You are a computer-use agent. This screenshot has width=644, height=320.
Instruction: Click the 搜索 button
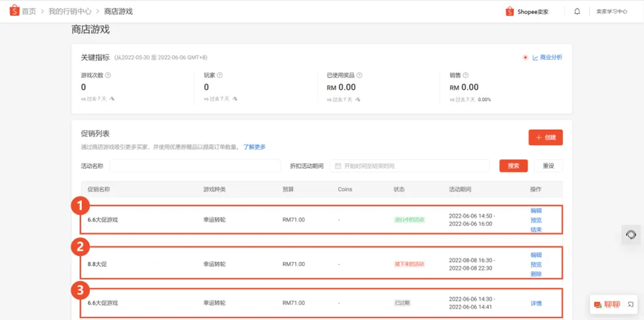[x=513, y=166]
